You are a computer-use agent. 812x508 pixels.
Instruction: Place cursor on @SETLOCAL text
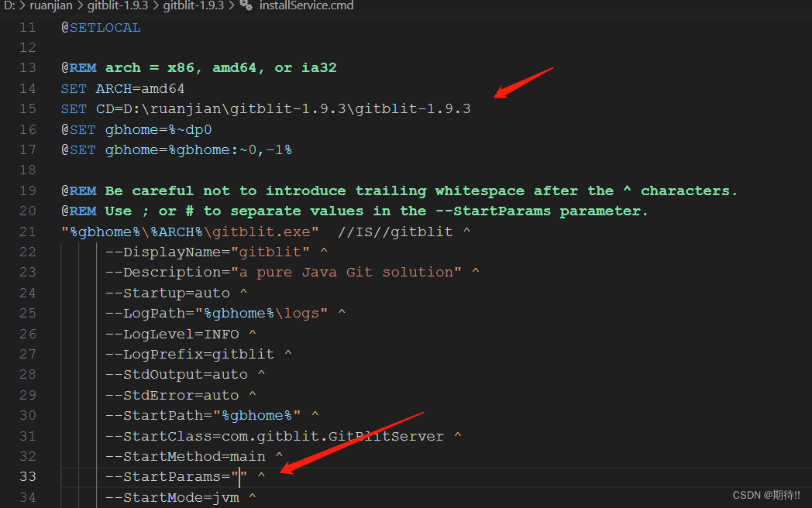101,27
